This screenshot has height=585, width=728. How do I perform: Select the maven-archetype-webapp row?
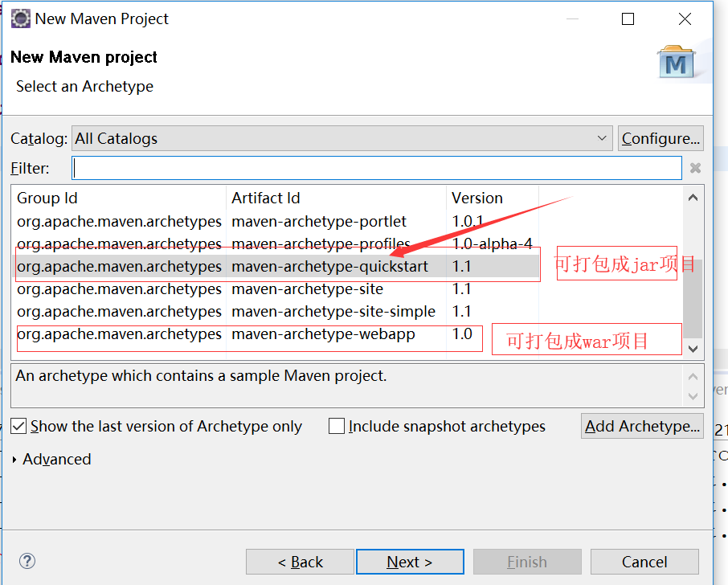pyautogui.click(x=323, y=334)
